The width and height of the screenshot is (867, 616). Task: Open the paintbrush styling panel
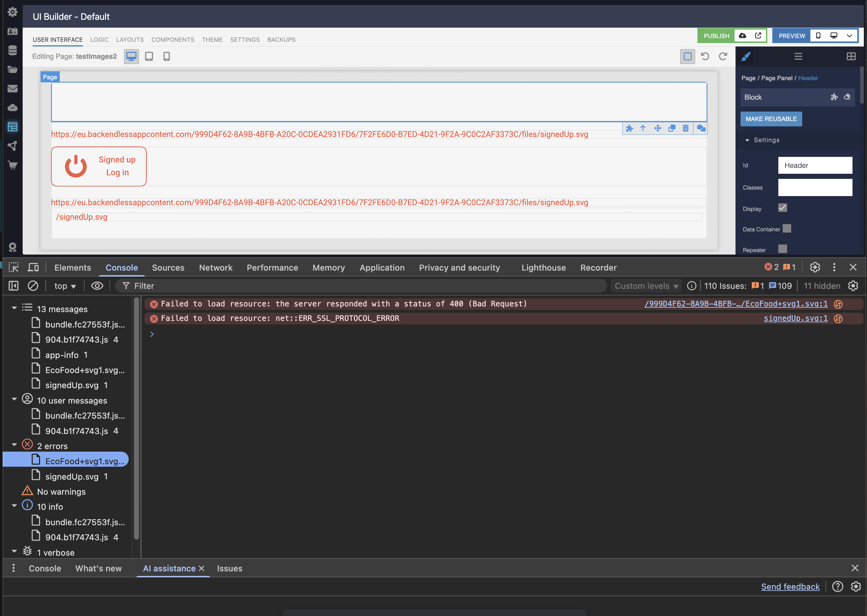pos(746,57)
